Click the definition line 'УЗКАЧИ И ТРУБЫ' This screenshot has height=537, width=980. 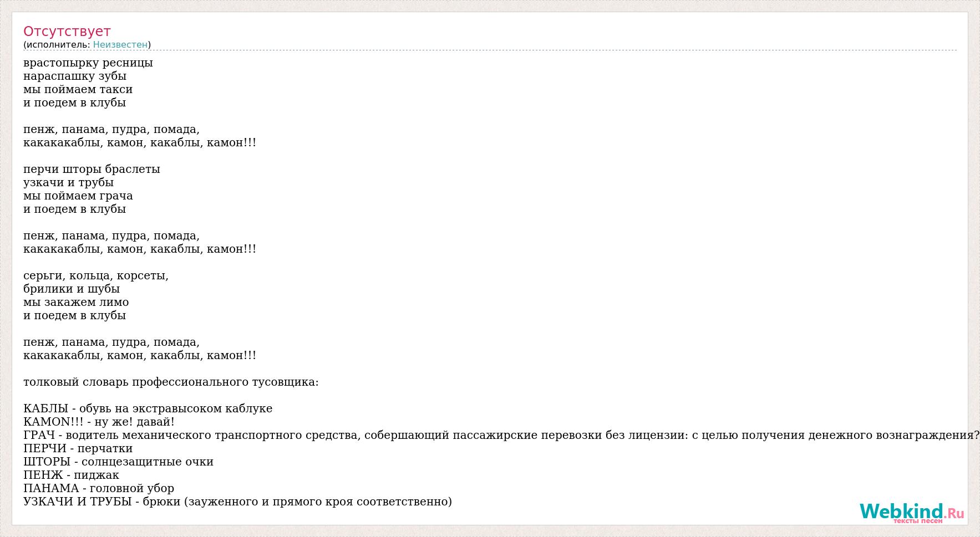click(x=238, y=502)
